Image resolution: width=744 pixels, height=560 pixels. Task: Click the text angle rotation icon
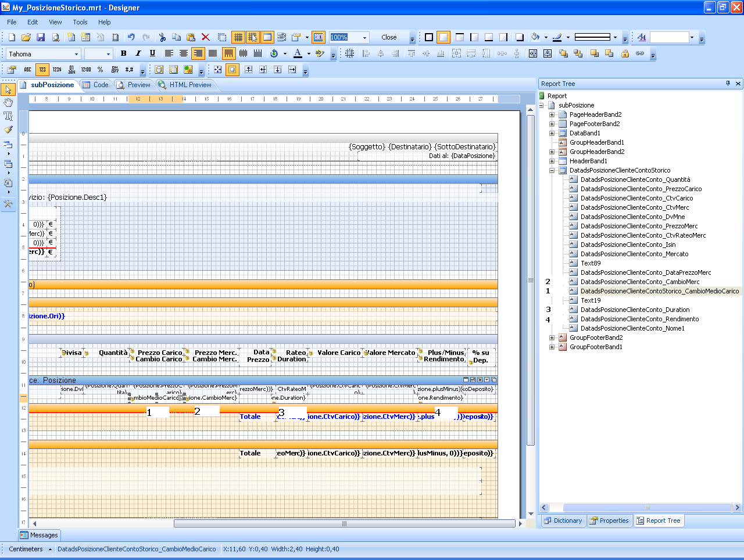point(274,53)
